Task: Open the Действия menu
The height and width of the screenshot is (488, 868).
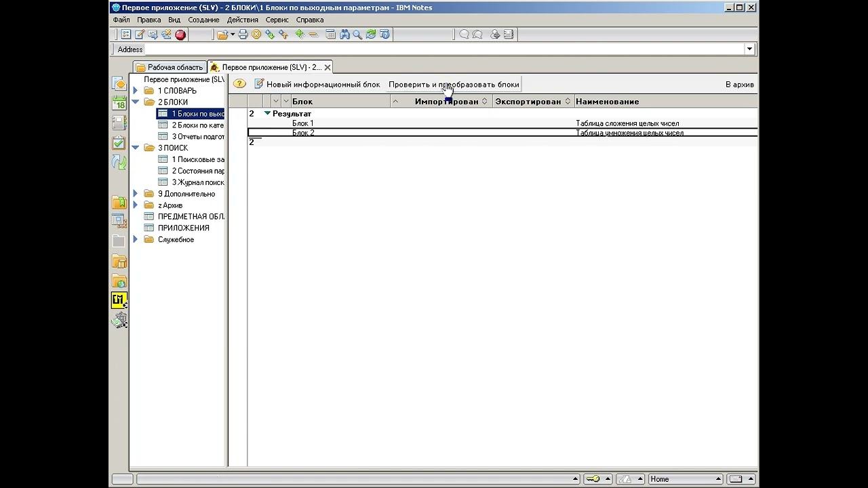Action: (x=243, y=20)
